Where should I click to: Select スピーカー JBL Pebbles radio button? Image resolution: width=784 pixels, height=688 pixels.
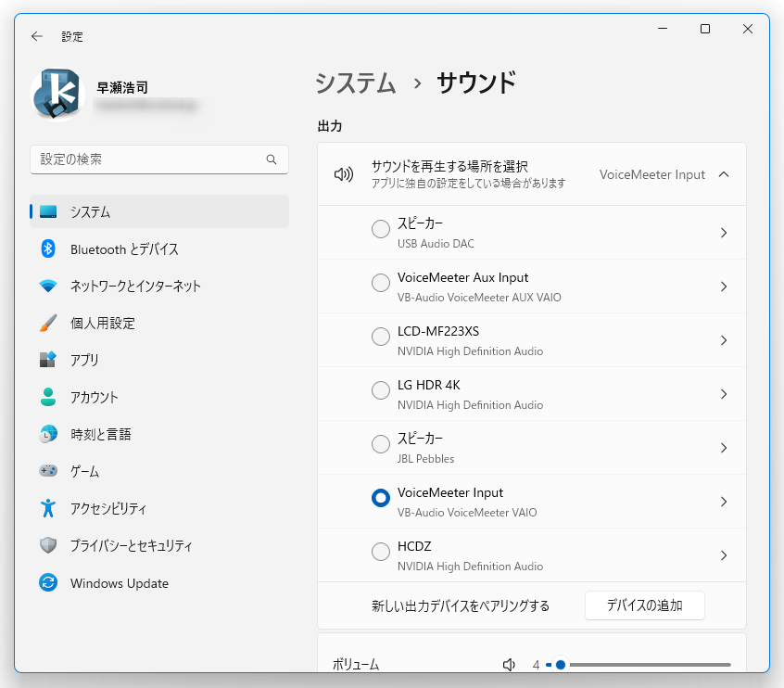381,444
